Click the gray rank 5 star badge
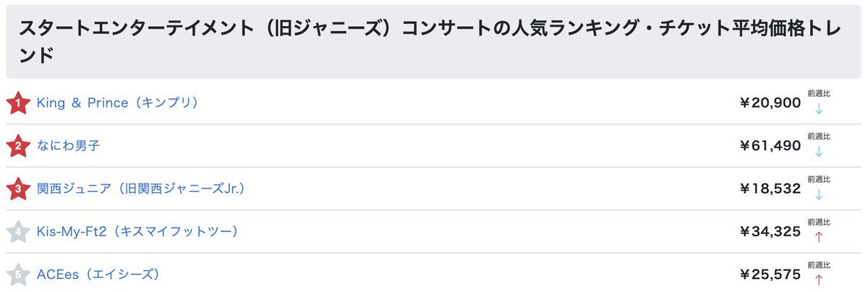Image resolution: width=868 pixels, height=292 pixels. 17,275
